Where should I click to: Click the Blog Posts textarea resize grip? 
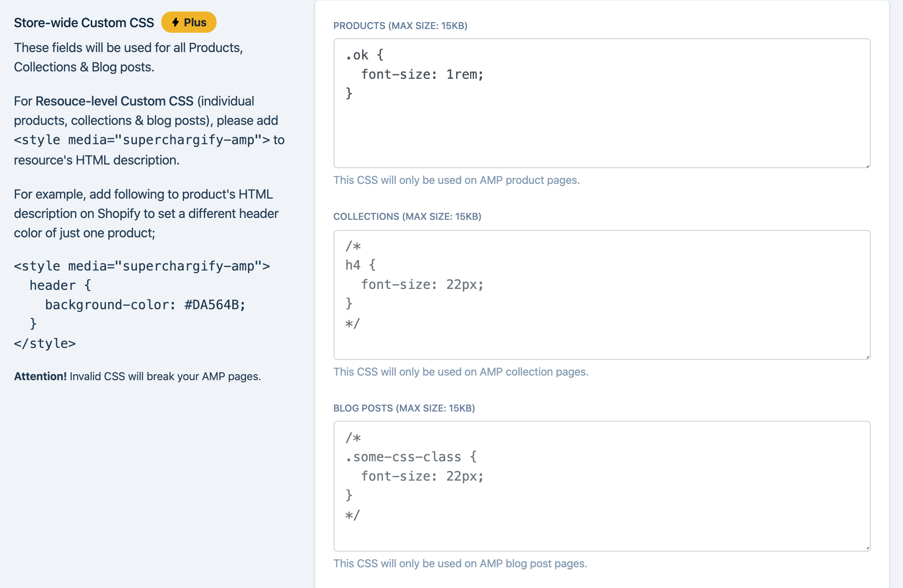point(867,548)
